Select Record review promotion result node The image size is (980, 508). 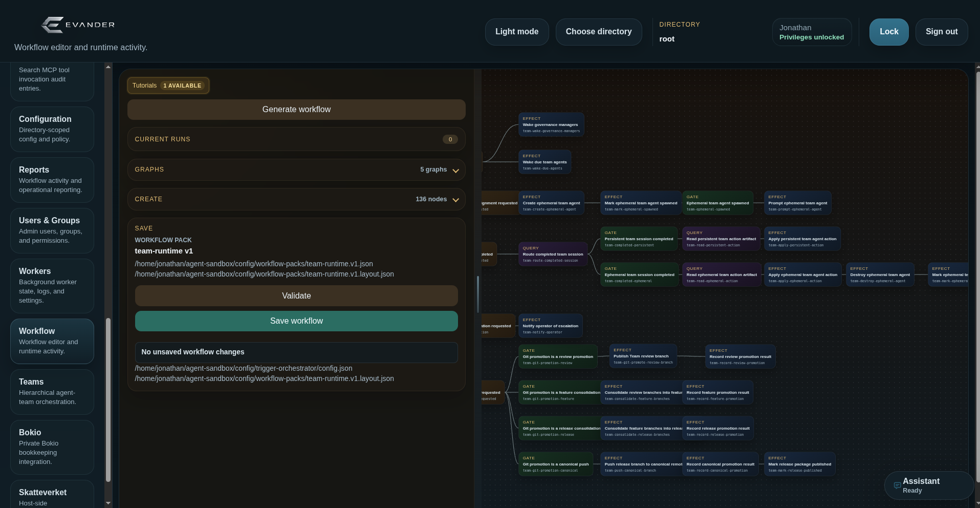pyautogui.click(x=741, y=357)
